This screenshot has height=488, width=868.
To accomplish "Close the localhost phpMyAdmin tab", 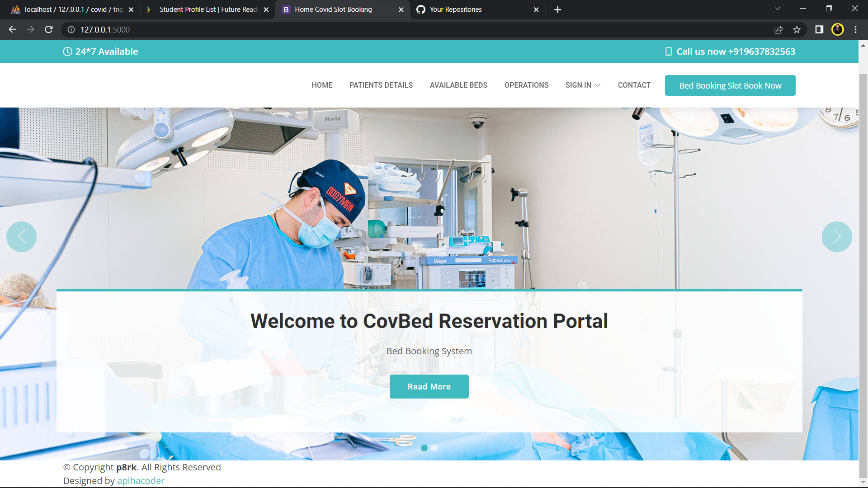I will 131,9.
